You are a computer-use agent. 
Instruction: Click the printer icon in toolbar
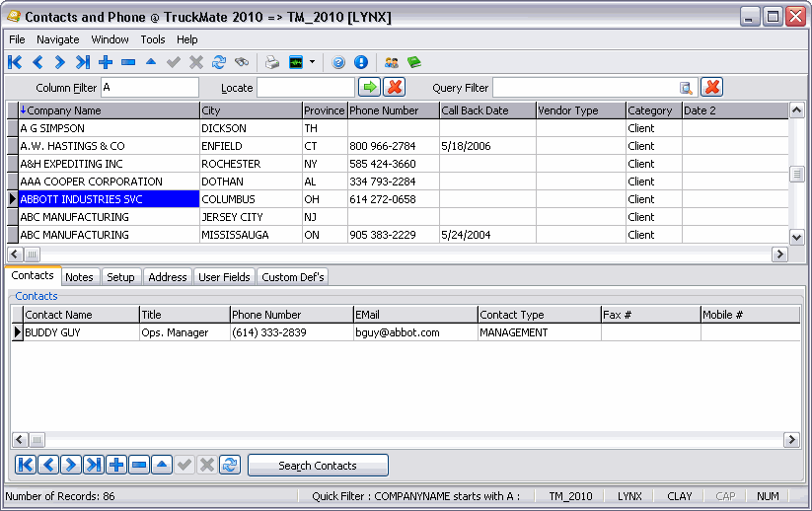click(x=272, y=62)
